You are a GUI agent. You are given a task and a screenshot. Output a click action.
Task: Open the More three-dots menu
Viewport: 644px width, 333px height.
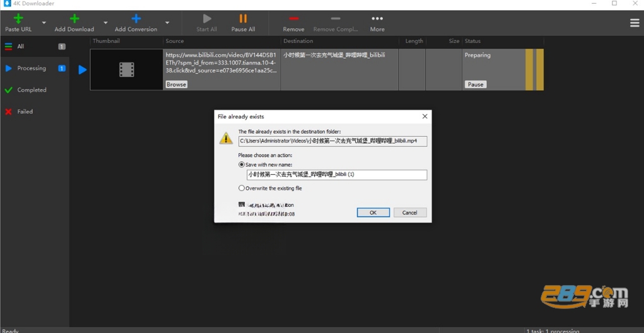coord(377,18)
